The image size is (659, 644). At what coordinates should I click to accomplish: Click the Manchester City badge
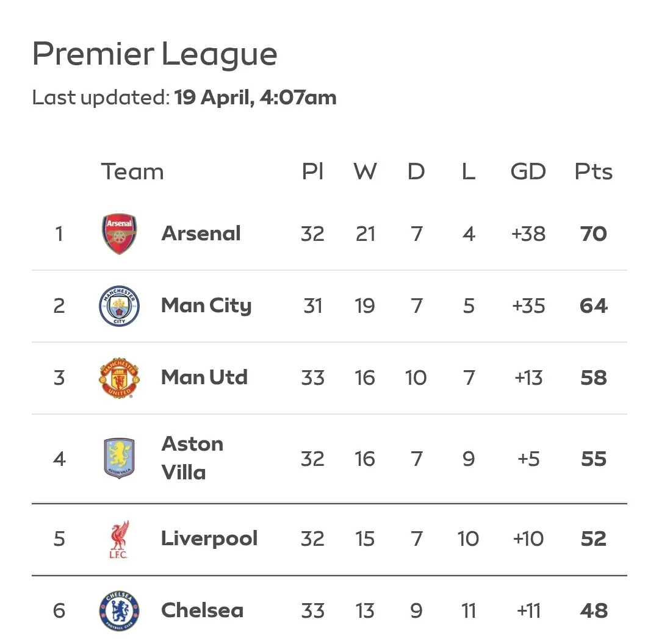[x=119, y=306]
